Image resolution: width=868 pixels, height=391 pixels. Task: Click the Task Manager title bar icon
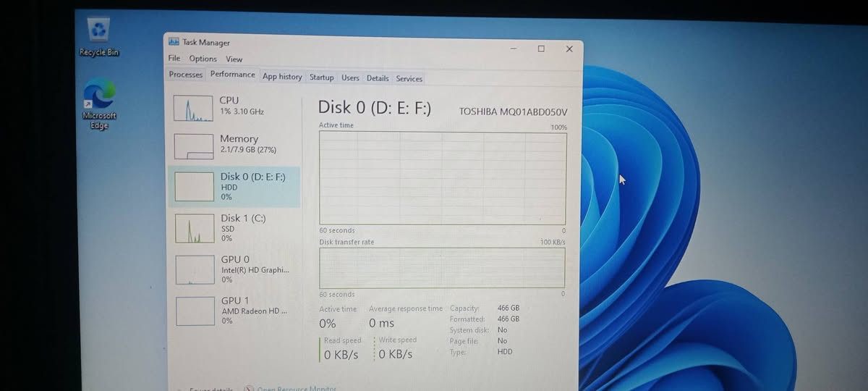174,42
